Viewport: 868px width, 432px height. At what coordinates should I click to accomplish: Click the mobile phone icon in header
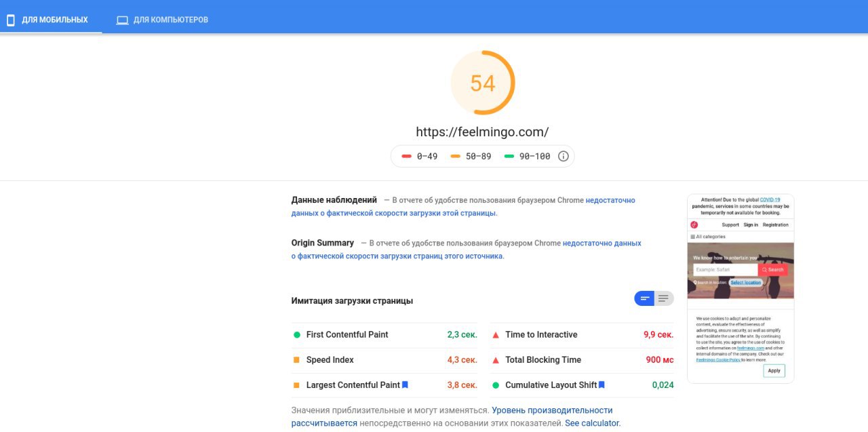click(11, 20)
